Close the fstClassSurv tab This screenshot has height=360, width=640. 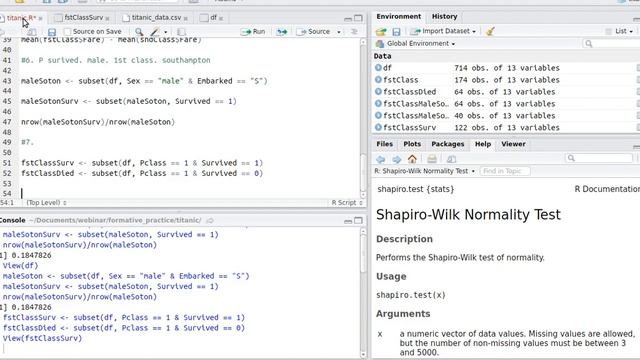(107, 18)
